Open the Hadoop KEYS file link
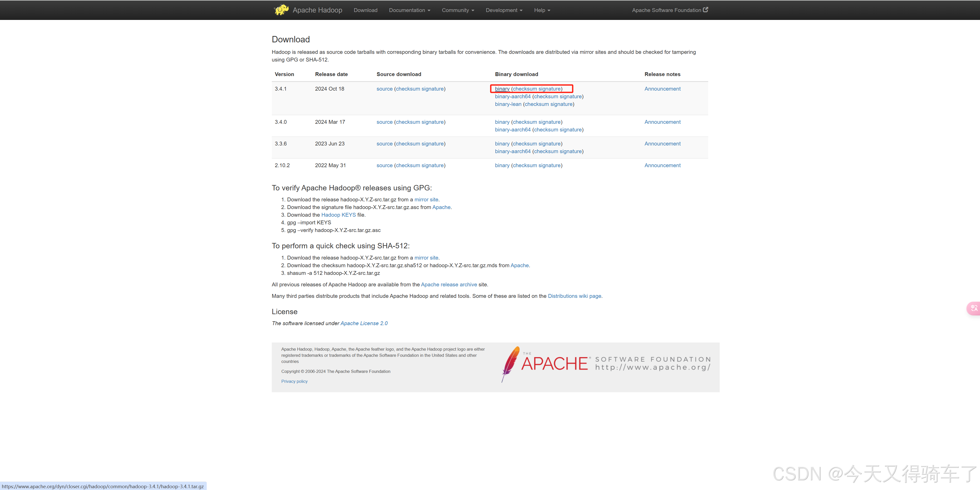 (338, 215)
